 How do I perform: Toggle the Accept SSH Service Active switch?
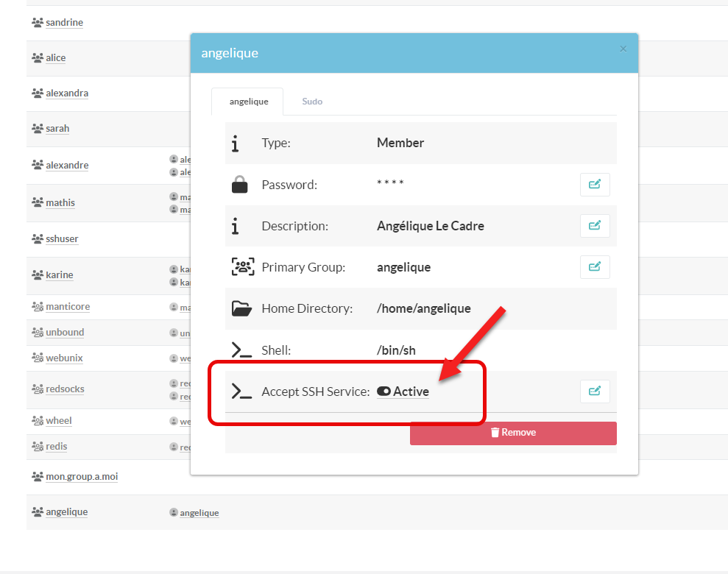pos(384,391)
